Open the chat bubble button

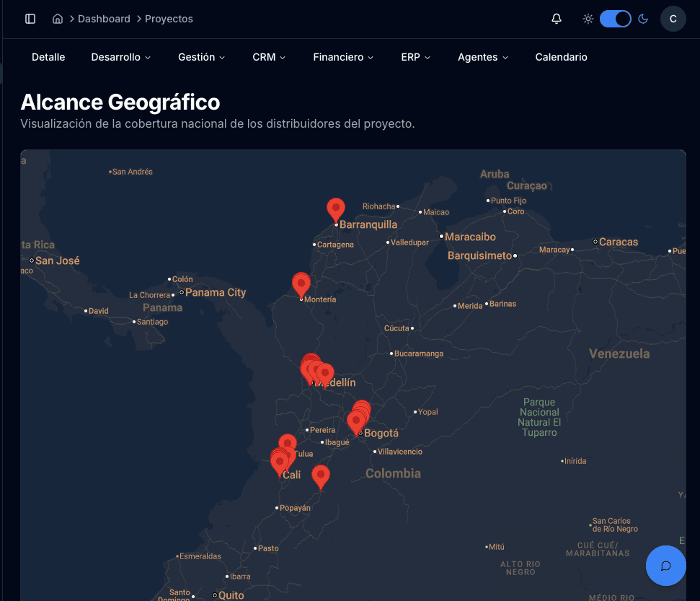[665, 566]
